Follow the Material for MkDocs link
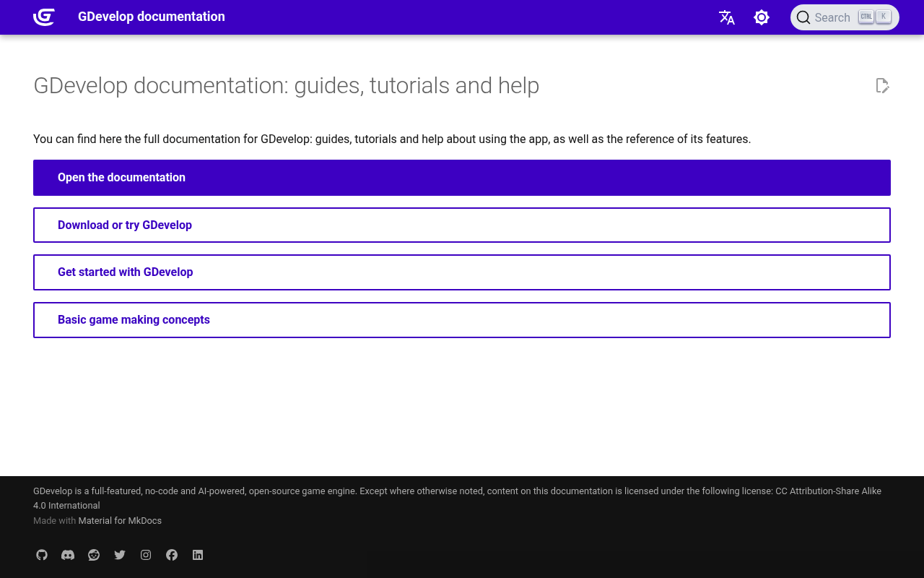The height and width of the screenshot is (578, 924). coord(120,521)
